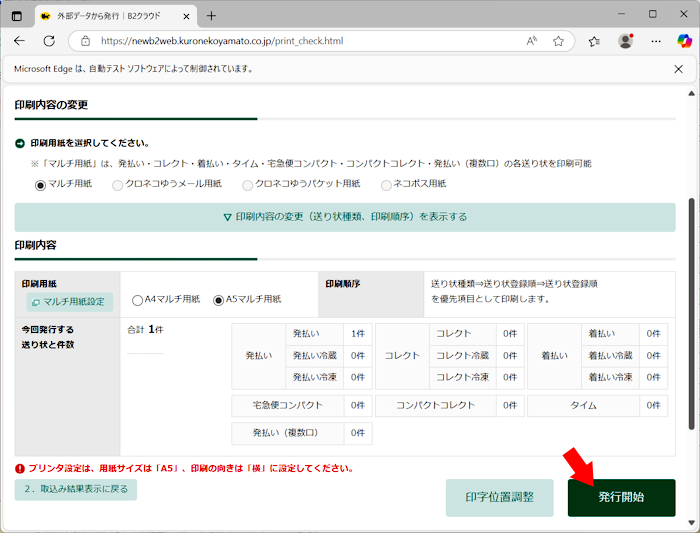Viewport: 700px width, 533px height.
Task: Click the 印刷内容の変更 heading
Action: click(51, 105)
